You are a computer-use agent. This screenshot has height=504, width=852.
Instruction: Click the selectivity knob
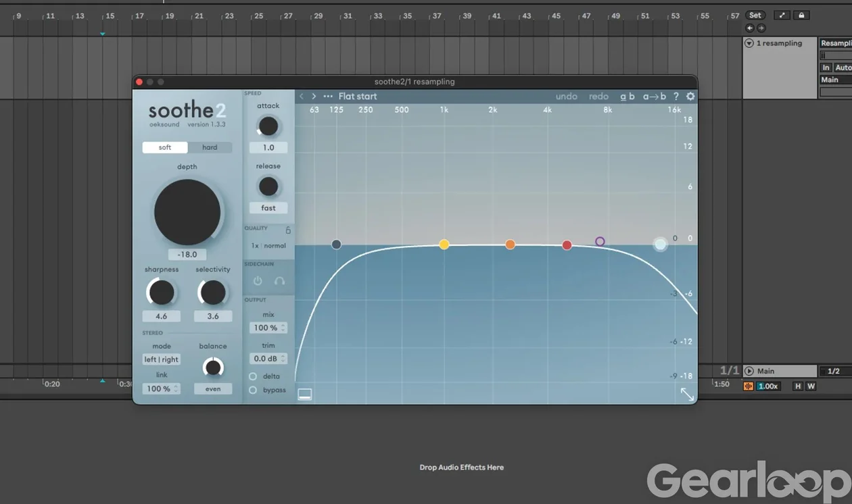[x=212, y=293]
